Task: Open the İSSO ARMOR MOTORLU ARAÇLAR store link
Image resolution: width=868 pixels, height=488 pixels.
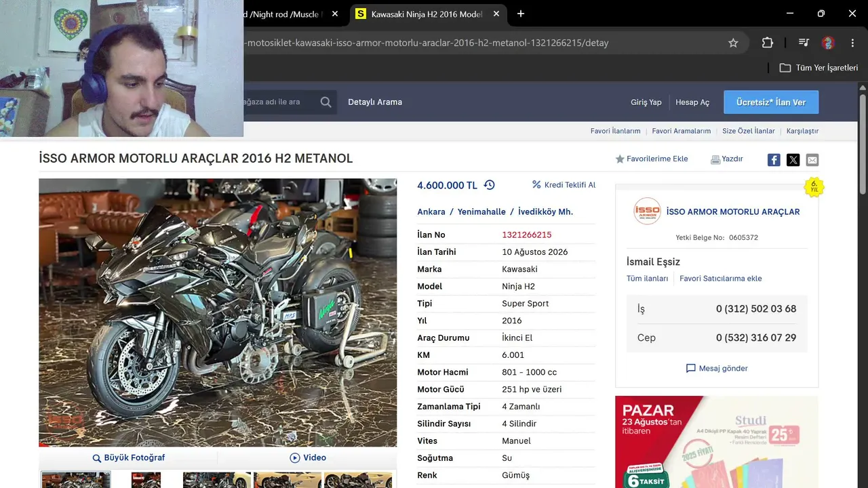Action: (733, 212)
